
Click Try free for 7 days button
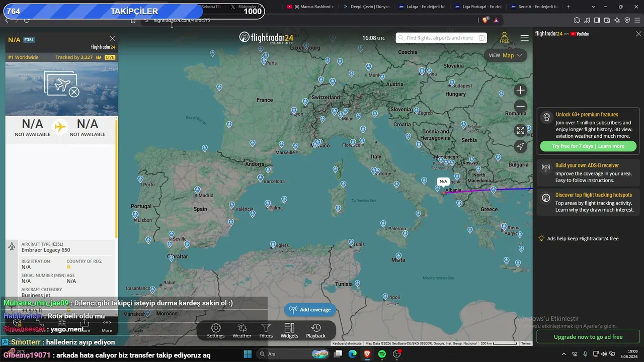[588, 146]
